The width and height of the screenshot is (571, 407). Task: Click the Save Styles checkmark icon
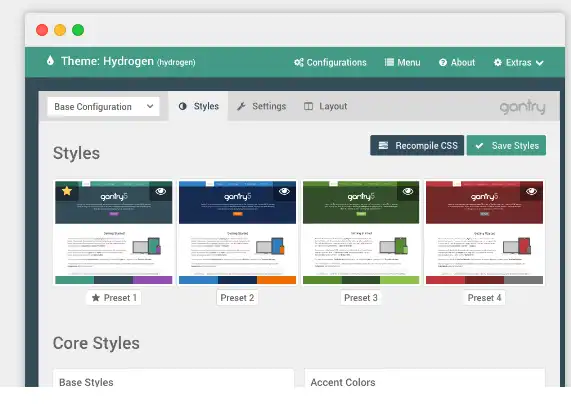click(x=479, y=146)
